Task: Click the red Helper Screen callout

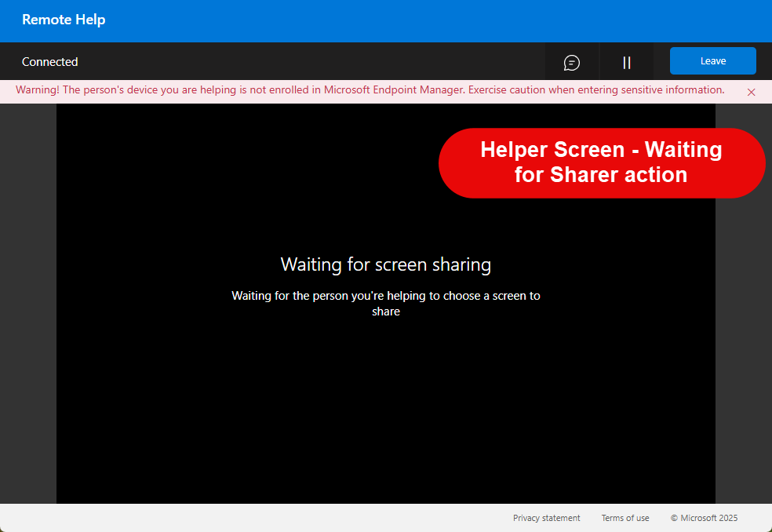Action: pos(601,162)
